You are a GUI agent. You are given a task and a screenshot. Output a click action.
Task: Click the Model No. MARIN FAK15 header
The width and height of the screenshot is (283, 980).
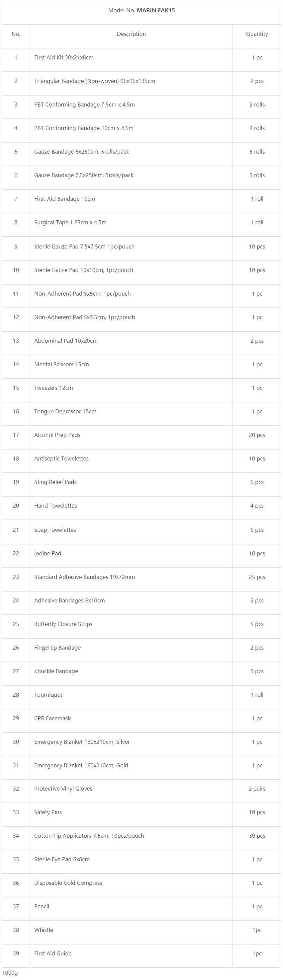pos(141,10)
